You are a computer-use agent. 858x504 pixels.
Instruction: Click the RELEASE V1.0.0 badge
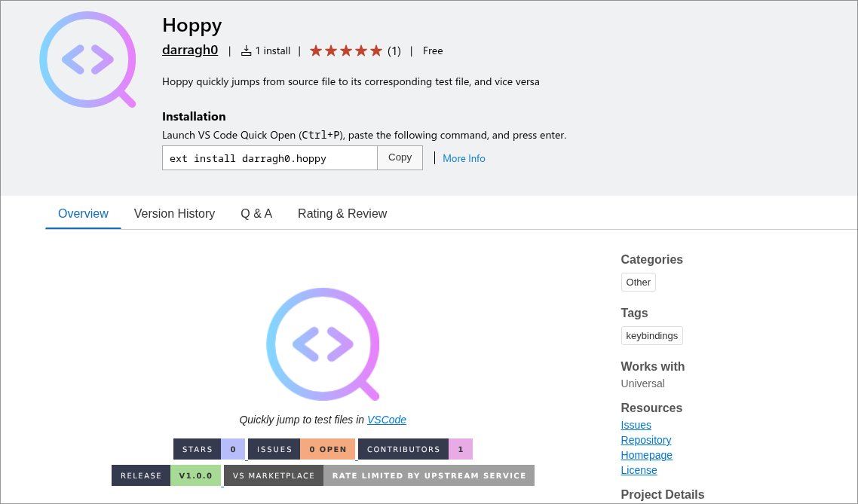click(167, 475)
